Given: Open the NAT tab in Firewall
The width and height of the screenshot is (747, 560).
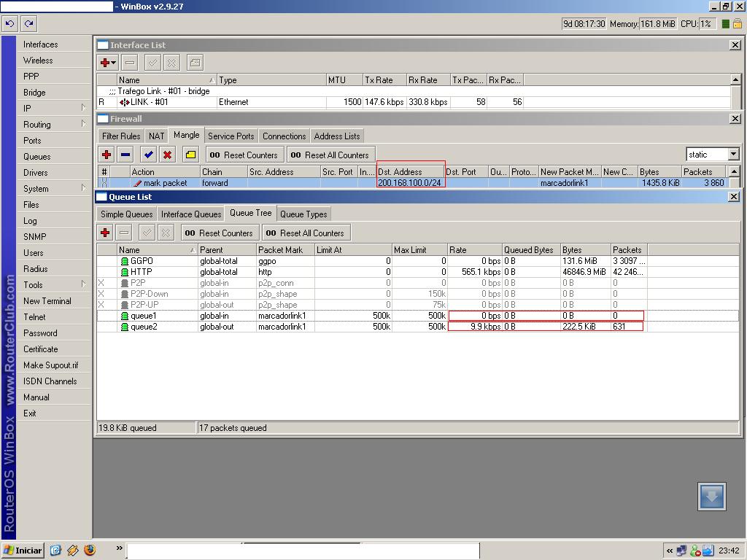Looking at the screenshot, I should pyautogui.click(x=156, y=136).
